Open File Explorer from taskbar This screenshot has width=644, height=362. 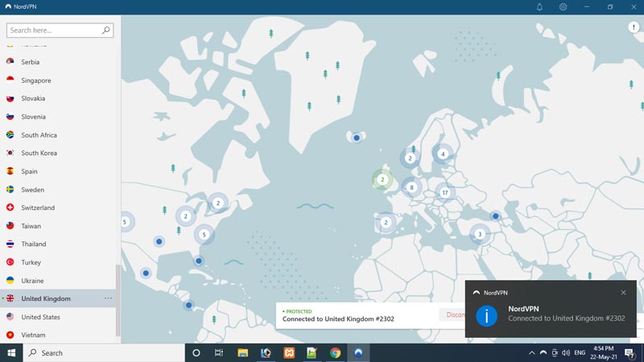(x=243, y=353)
